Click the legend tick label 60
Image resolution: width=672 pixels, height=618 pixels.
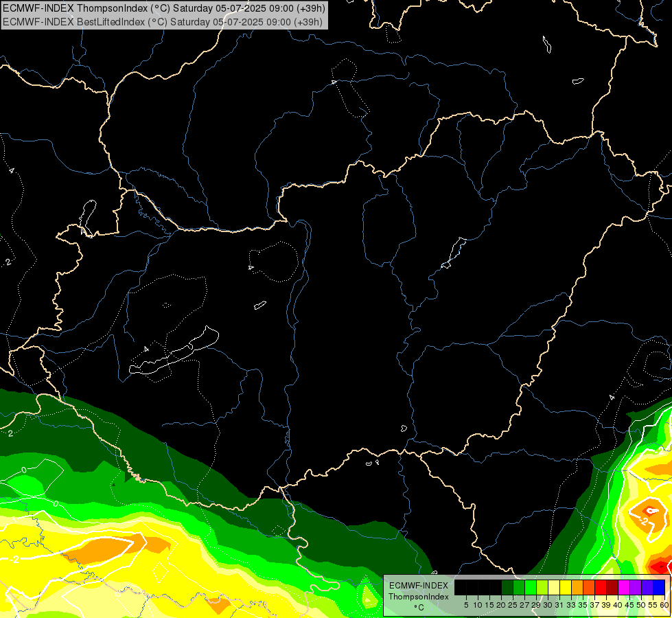coord(664,605)
